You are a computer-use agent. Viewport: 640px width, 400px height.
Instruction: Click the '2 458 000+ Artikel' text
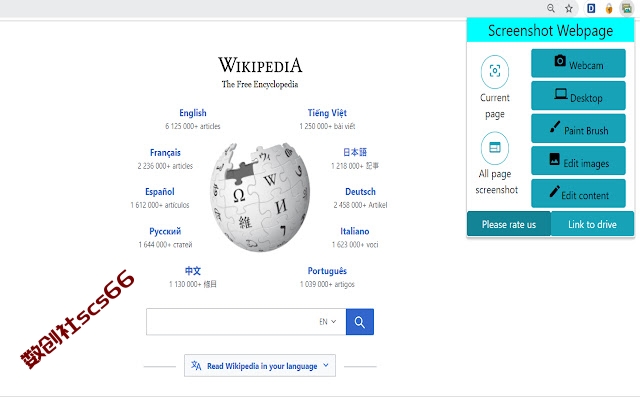coord(360,205)
